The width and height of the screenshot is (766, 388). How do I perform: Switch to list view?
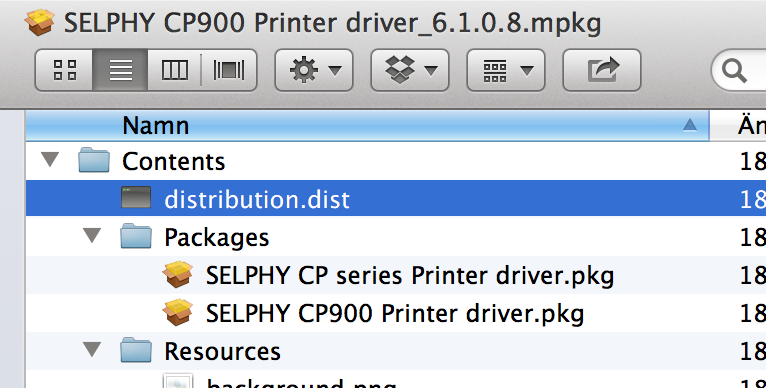(x=120, y=70)
